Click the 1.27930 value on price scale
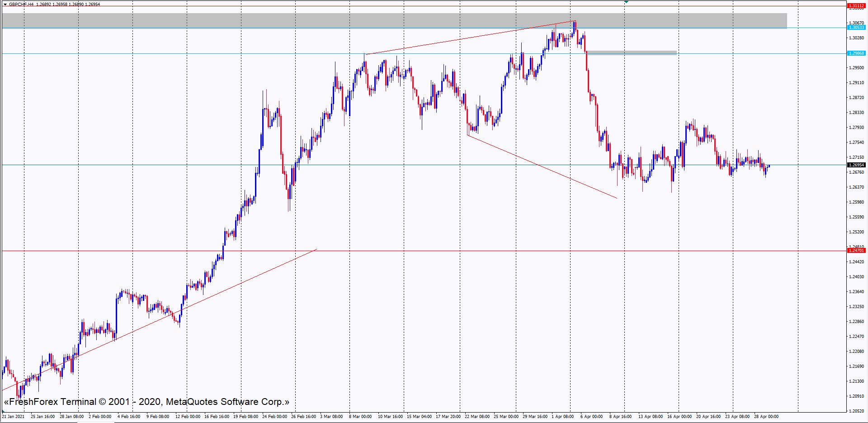 [x=856, y=128]
